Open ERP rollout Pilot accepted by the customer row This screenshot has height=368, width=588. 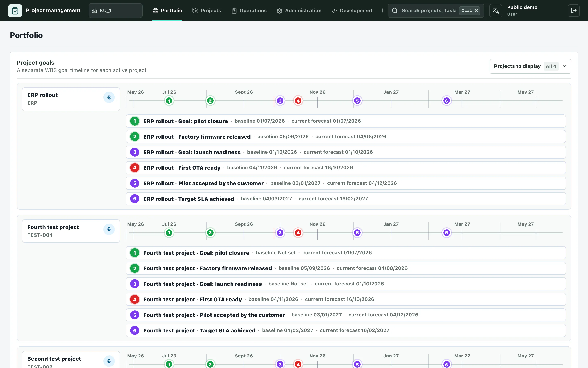coord(345,183)
